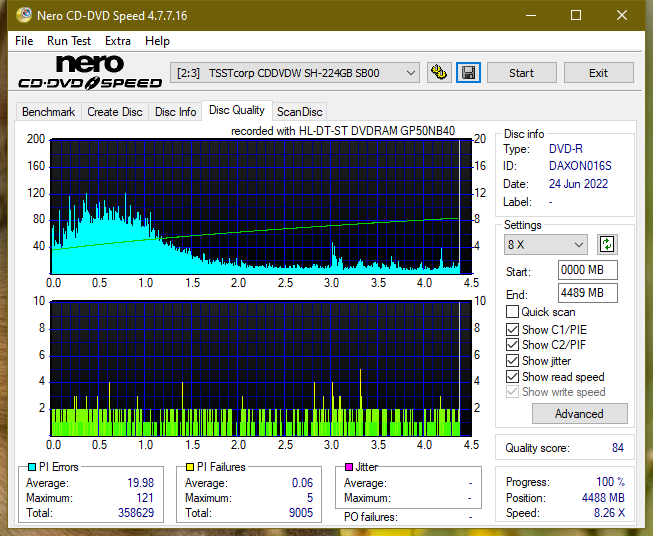This screenshot has width=653, height=536.
Task: Open the Extra menu
Action: tap(118, 41)
